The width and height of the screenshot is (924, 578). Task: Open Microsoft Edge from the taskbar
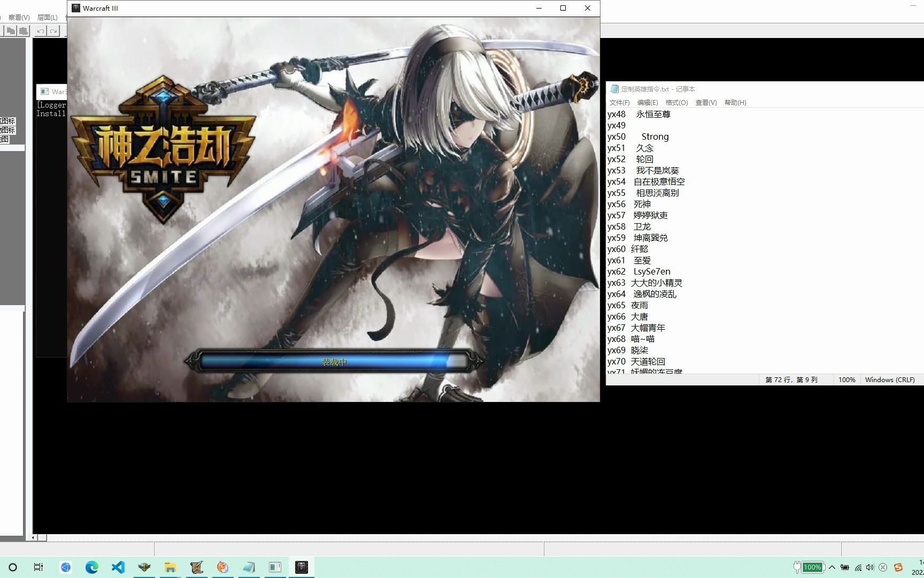tap(92, 567)
